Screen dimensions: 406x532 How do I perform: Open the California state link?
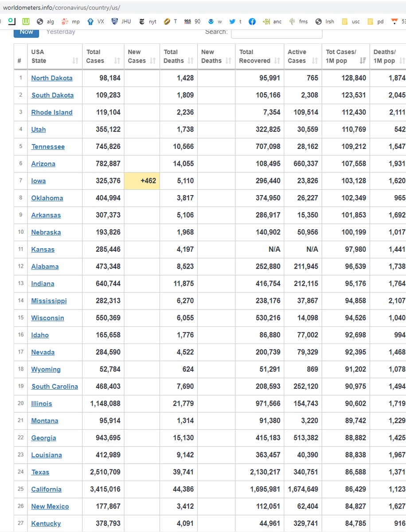click(x=47, y=489)
